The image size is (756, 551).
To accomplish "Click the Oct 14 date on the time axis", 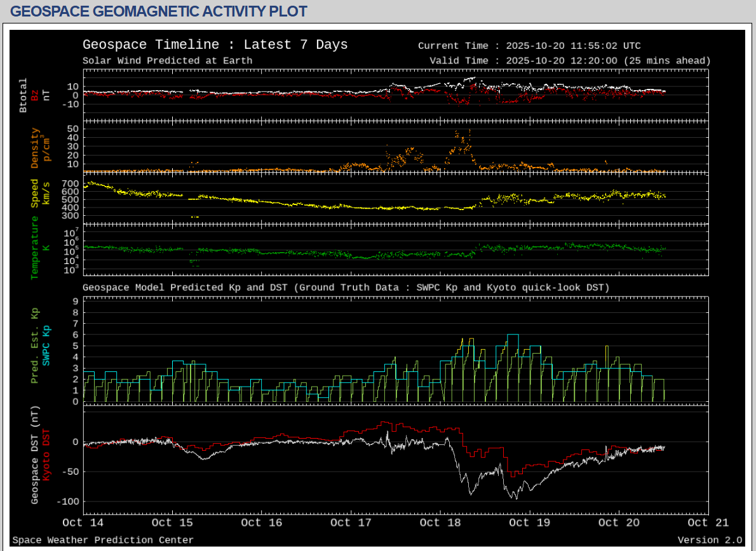I will (x=83, y=522).
